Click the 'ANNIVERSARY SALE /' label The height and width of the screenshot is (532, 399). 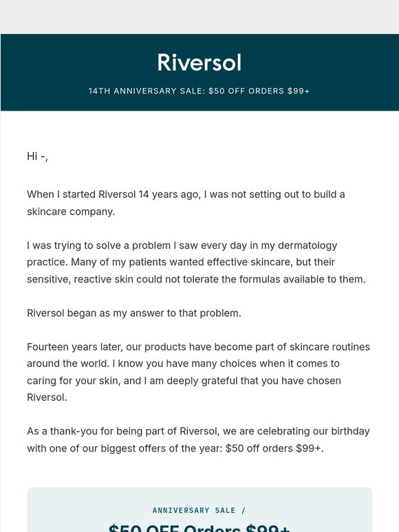point(199,510)
